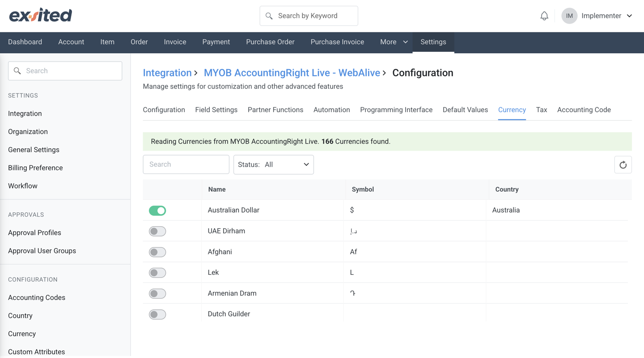Switch to Programming Interface tab
Screen dimensions: 644x358
coord(396,110)
